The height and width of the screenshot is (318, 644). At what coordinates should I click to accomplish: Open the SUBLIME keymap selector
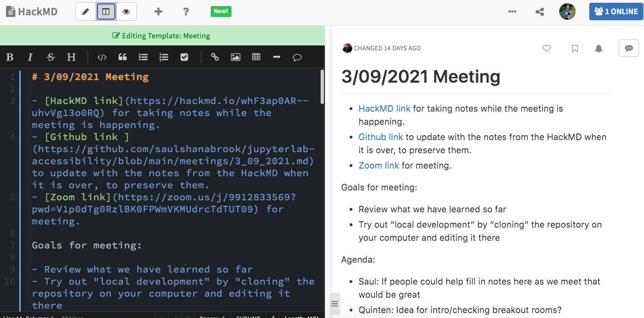click(248, 316)
